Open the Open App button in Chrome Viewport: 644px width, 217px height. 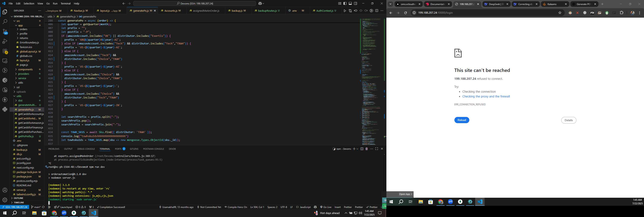[x=405, y=194]
